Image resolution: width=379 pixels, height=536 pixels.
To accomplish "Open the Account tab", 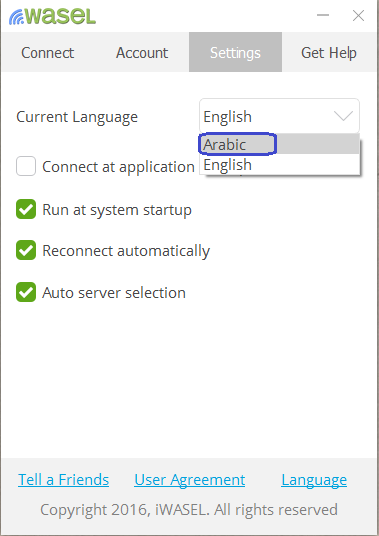I will point(142,53).
